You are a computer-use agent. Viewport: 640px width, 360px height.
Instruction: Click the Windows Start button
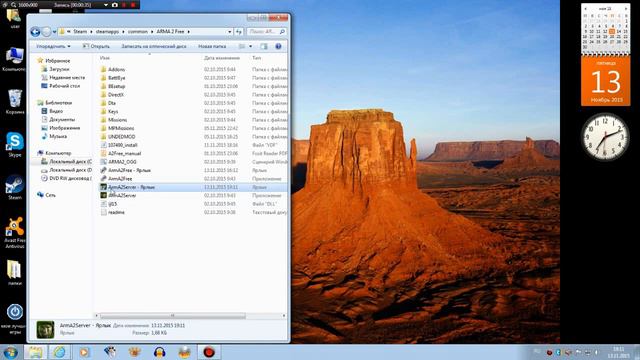[x=10, y=352]
